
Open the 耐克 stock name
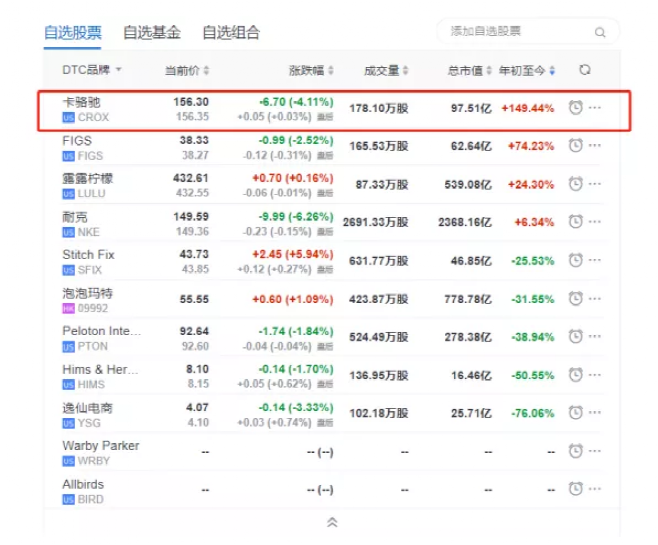click(75, 217)
